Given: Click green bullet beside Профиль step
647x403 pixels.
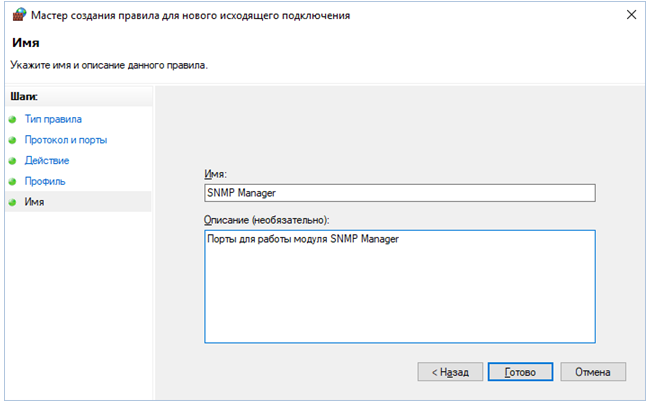Looking at the screenshot, I should 13,182.
